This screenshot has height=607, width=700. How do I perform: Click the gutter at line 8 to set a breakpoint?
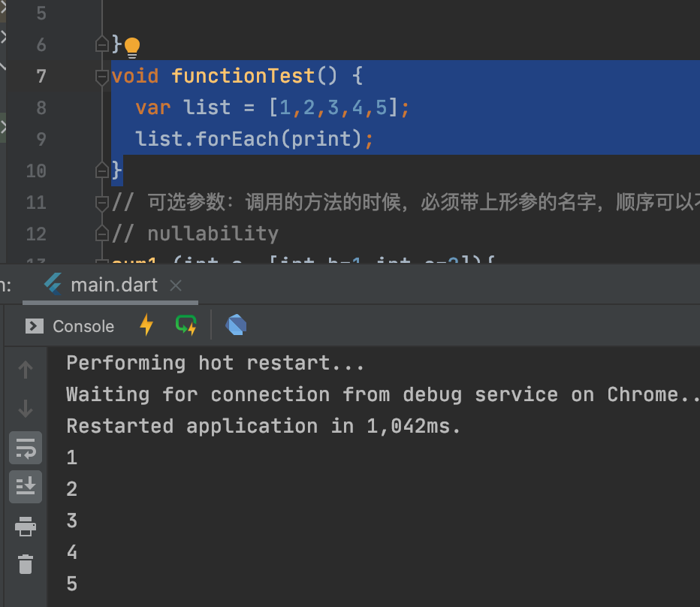tap(83, 107)
